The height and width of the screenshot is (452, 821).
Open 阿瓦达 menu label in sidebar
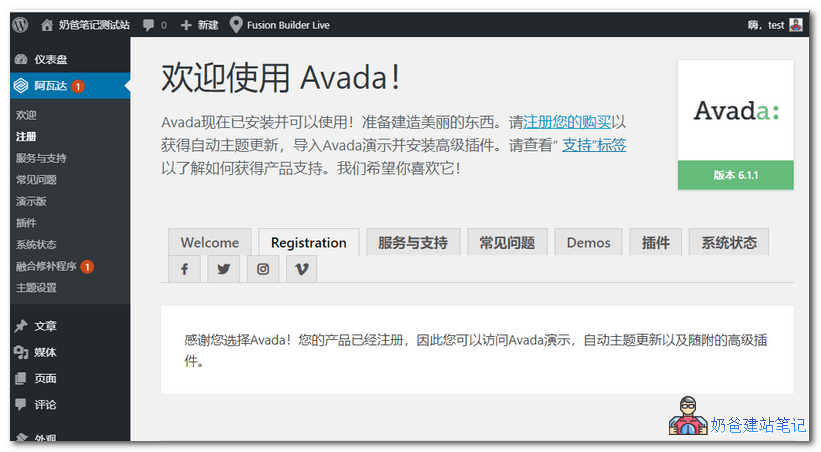(x=51, y=85)
